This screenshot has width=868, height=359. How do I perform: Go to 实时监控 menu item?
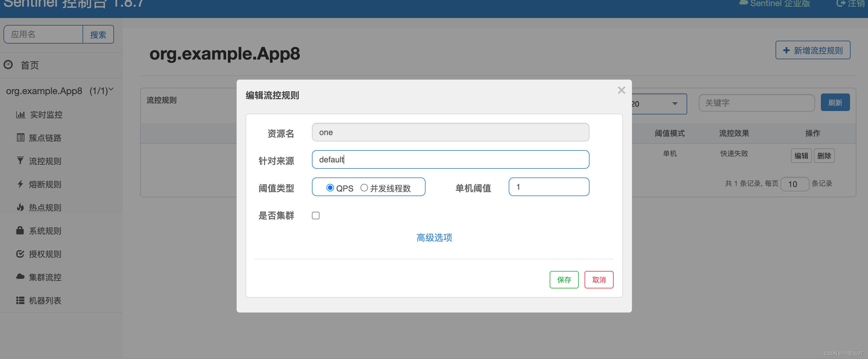(x=46, y=114)
